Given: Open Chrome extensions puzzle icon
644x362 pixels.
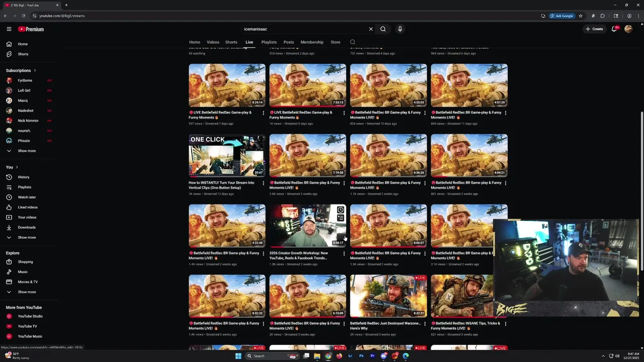Looking at the screenshot, I should (x=603, y=16).
